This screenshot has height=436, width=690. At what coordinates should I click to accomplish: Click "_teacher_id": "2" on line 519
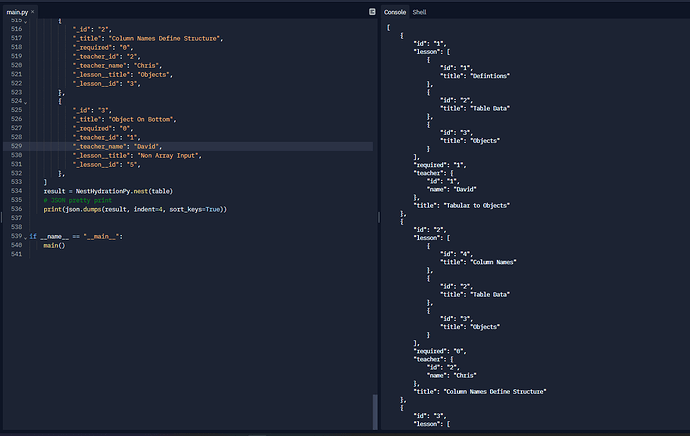click(106, 57)
